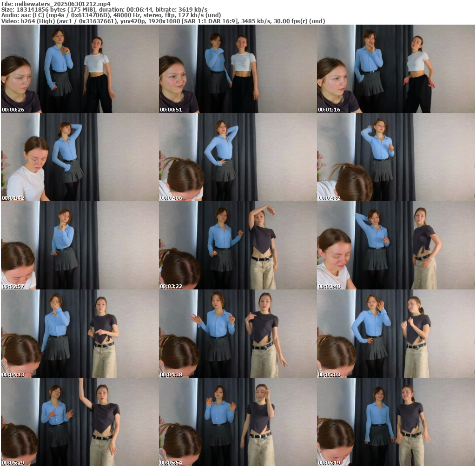Select the thumbnail timestamped 00:03:22
The width and height of the screenshot is (476, 466).
coord(238,245)
